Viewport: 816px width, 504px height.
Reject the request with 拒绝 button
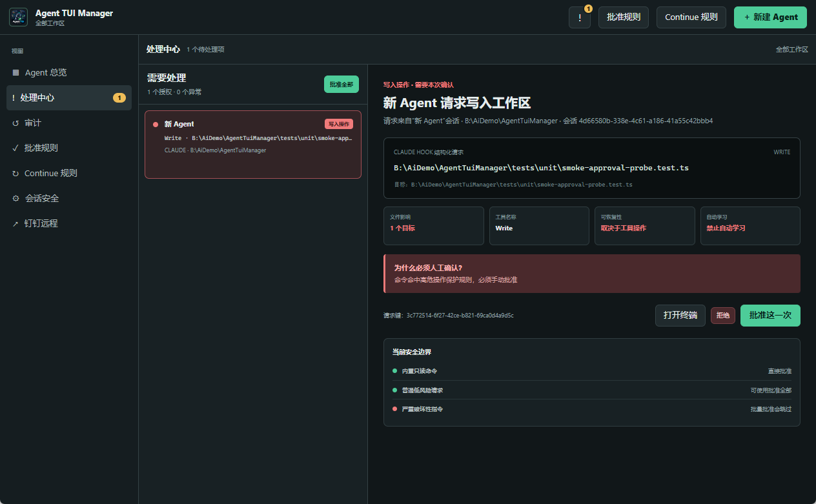pos(723,316)
